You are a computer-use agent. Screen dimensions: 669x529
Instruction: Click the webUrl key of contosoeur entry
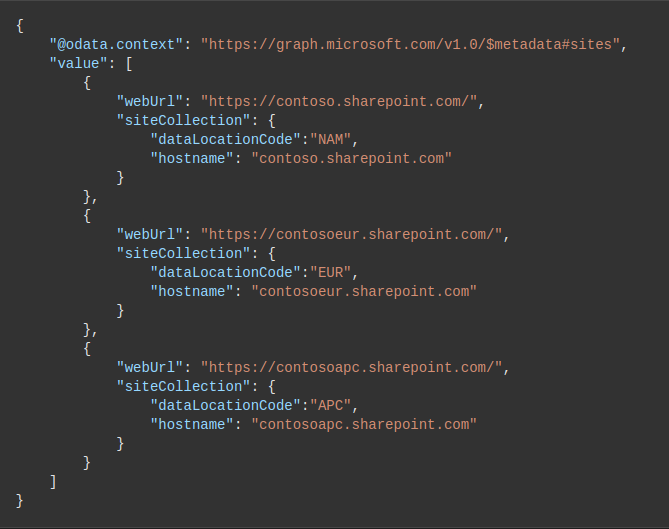point(150,235)
